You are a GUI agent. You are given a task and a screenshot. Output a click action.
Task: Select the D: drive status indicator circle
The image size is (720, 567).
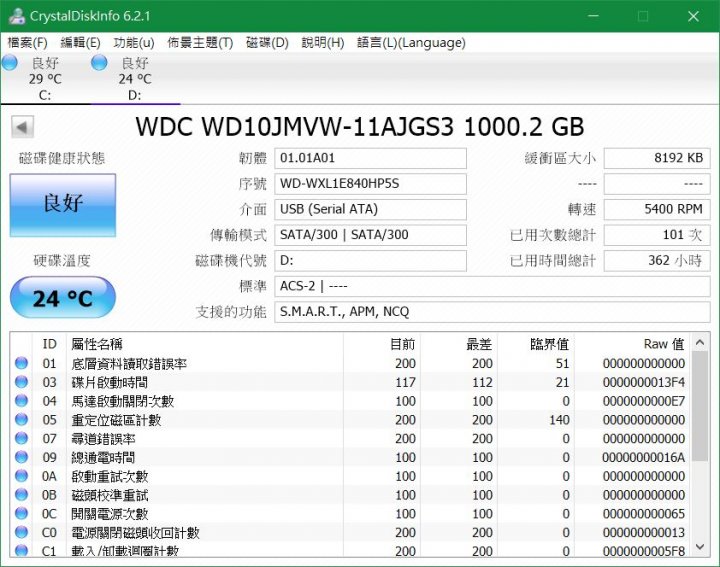pos(99,62)
